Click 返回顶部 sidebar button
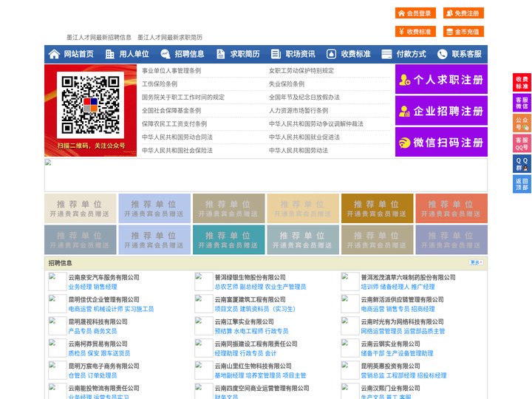The image size is (532, 399). tap(522, 184)
